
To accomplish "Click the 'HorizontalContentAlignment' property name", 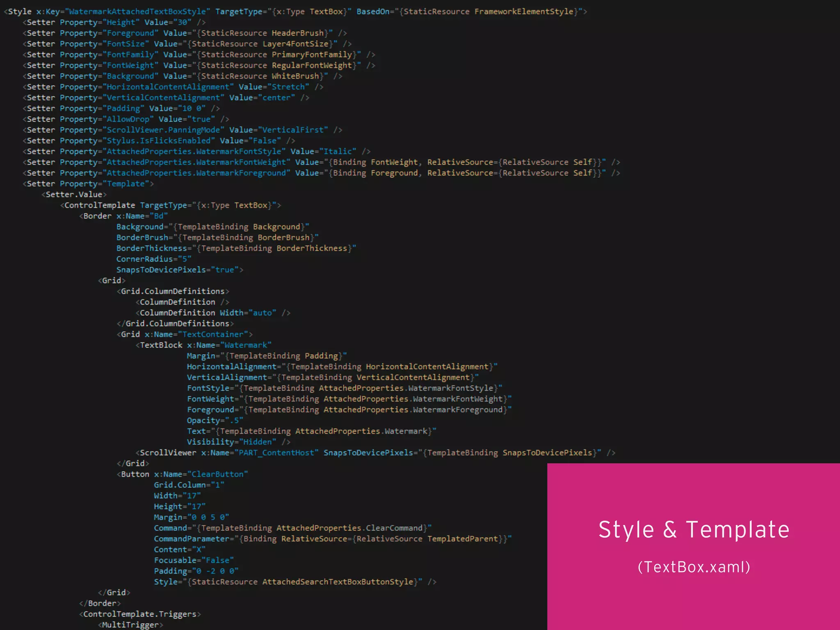I will [168, 87].
